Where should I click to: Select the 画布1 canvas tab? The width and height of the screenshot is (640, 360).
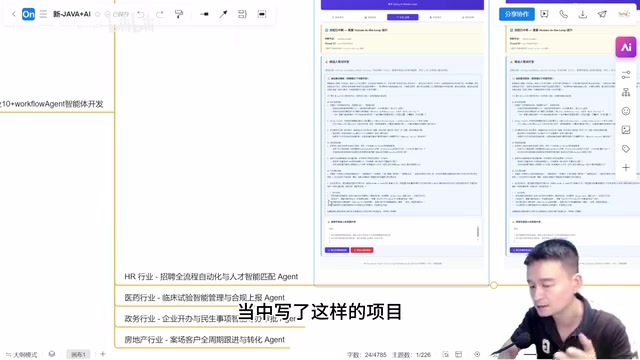pos(78,354)
